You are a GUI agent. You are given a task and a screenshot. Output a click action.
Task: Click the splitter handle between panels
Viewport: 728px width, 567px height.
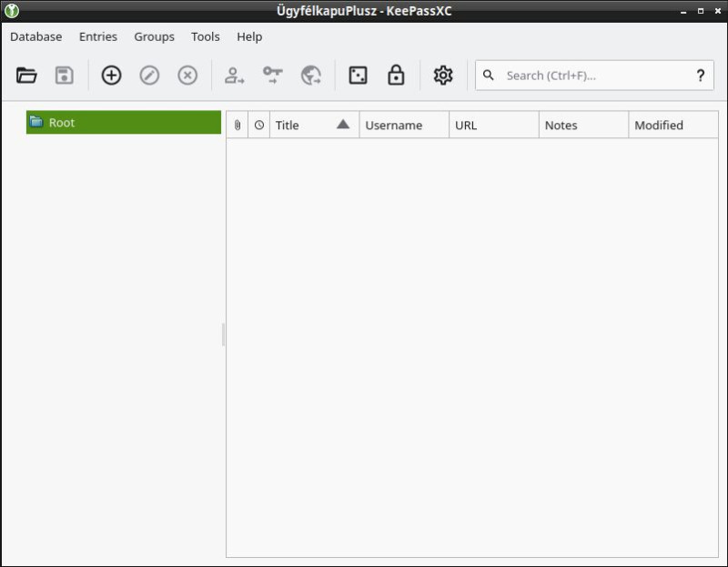click(223, 334)
